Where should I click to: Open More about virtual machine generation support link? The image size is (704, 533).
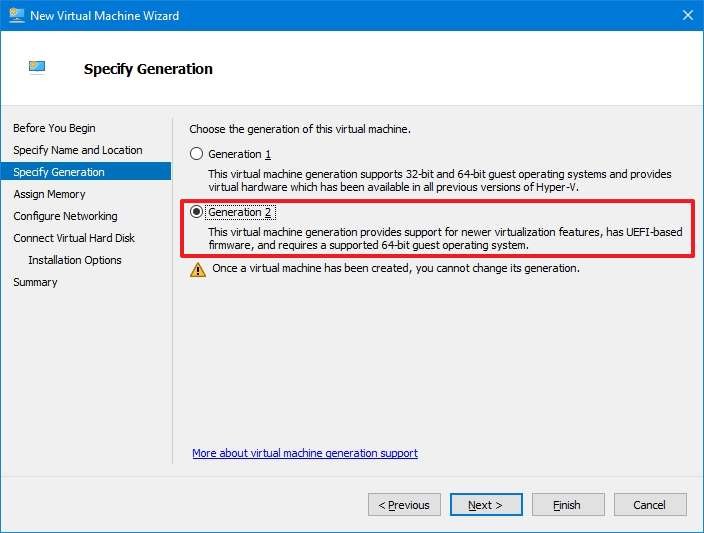click(305, 453)
